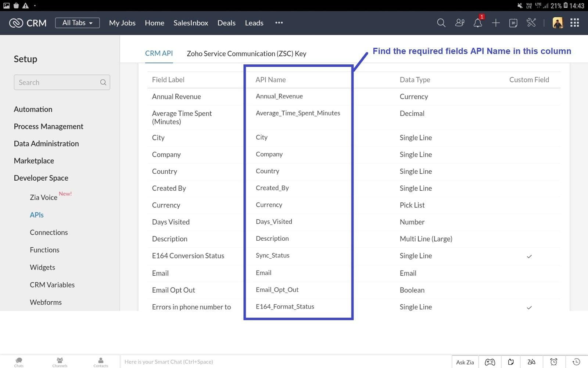Viewport: 588px width, 368px height.
Task: Open Webforms page
Action: [46, 302]
